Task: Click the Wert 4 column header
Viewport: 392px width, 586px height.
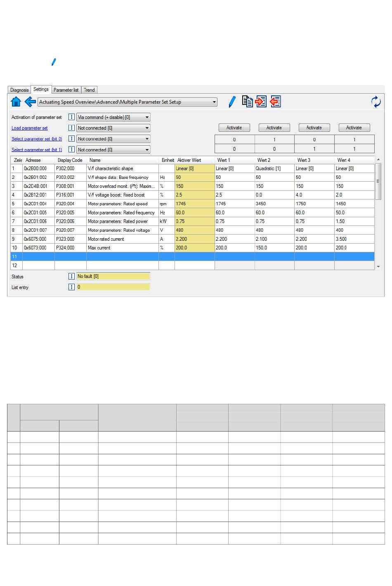Action: pyautogui.click(x=355, y=160)
